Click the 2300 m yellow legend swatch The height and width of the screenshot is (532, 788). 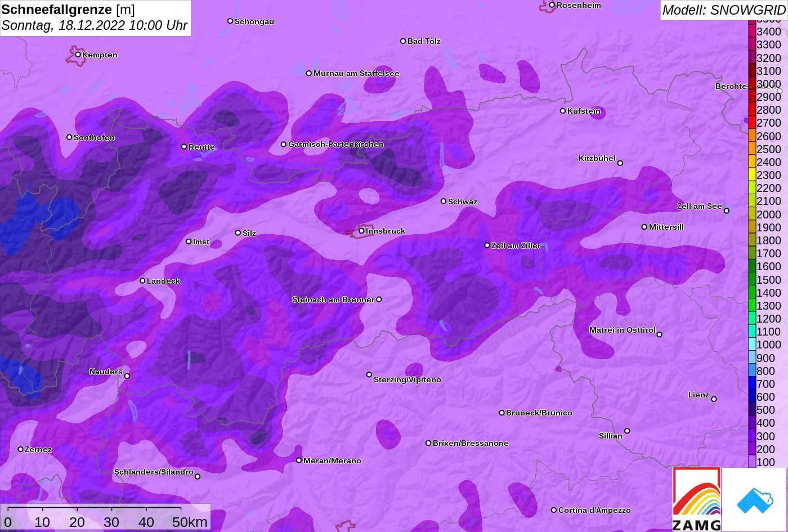tap(752, 175)
